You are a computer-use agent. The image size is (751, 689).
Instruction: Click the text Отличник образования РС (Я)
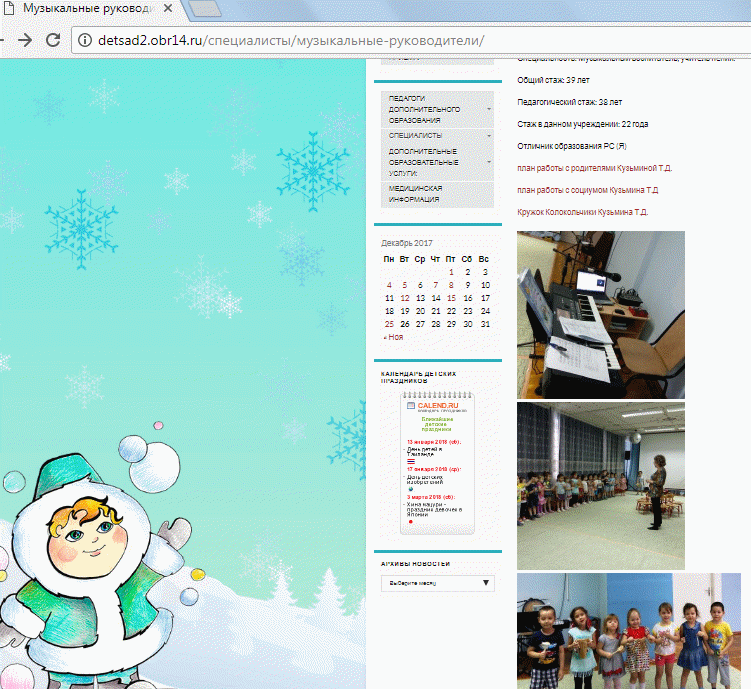coord(572,146)
